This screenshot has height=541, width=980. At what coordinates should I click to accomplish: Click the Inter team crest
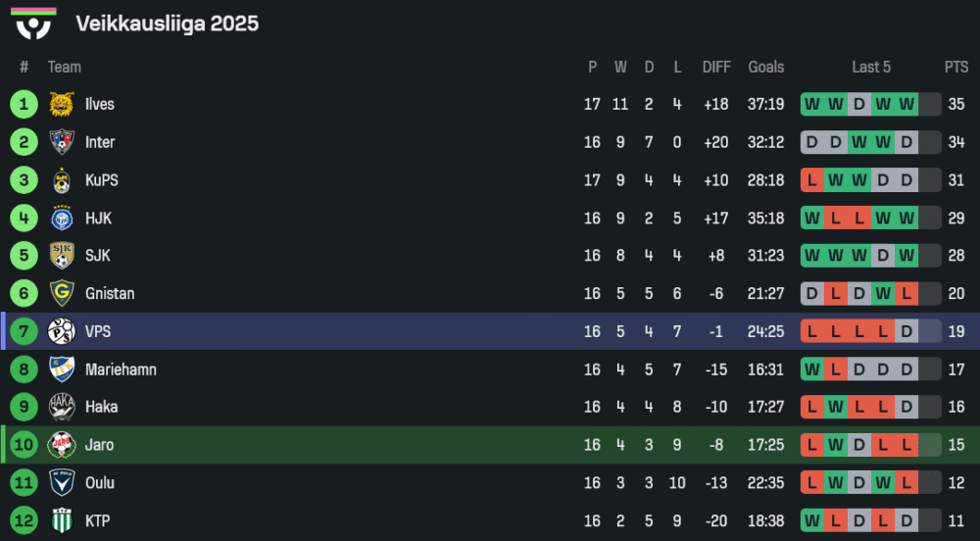pyautogui.click(x=62, y=143)
